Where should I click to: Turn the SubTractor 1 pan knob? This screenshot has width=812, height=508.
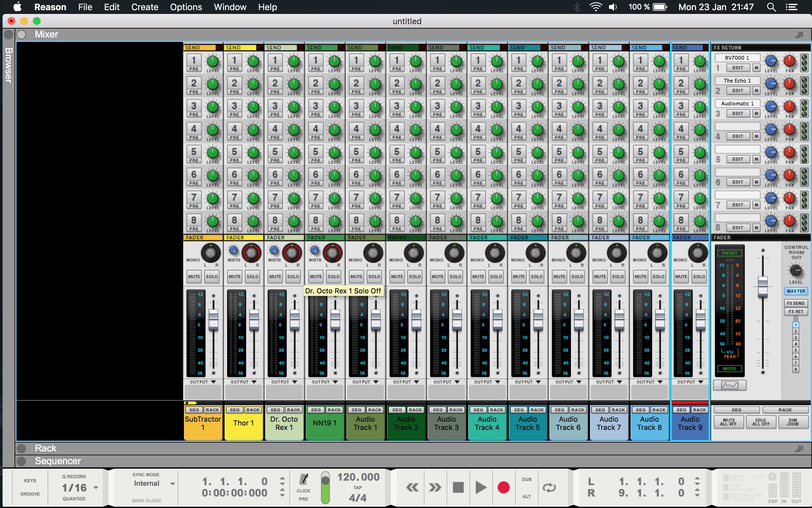pyautogui.click(x=211, y=253)
